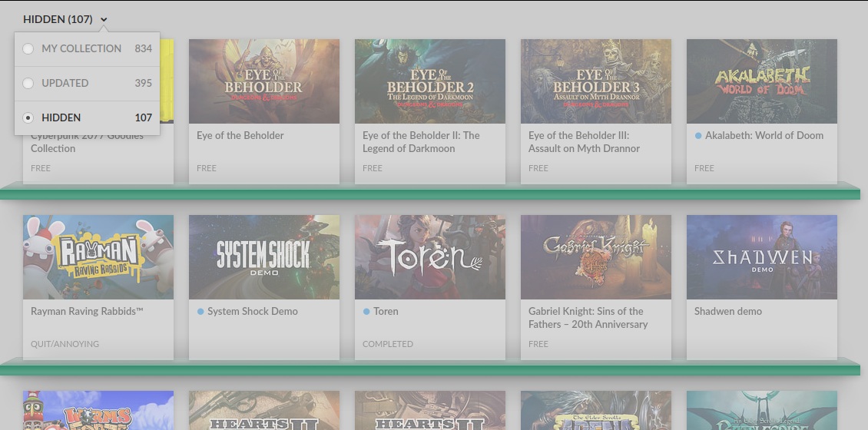868x430 pixels.
Task: Open Eye of the Beholder 3 cover art
Action: [595, 81]
